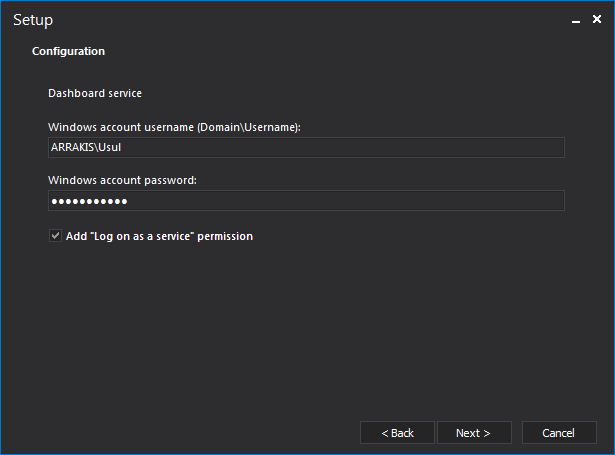Minimize the Setup window
The image size is (615, 455).
pos(576,19)
